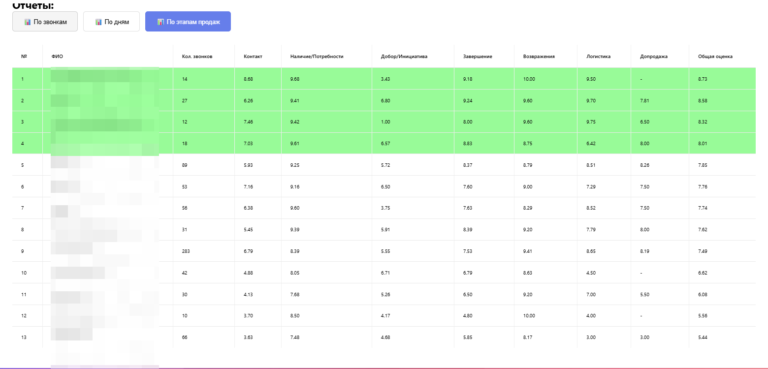Viewport: 768px width, 369px height.
Task: Click the 'ФИО' column header
Action: pos(57,57)
